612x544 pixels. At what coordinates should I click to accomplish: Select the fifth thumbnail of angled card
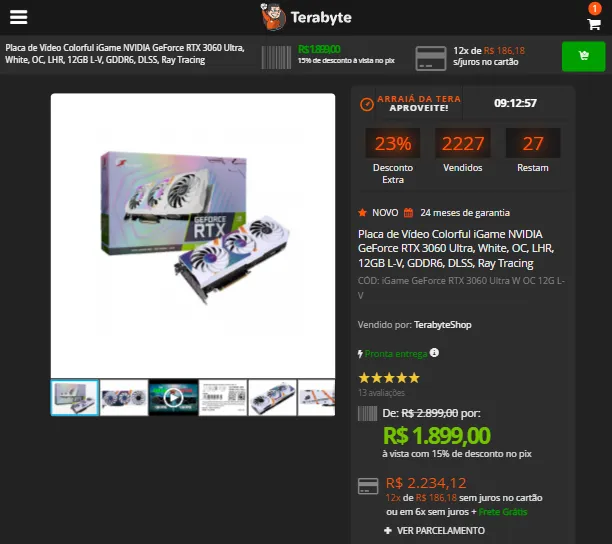(272, 398)
